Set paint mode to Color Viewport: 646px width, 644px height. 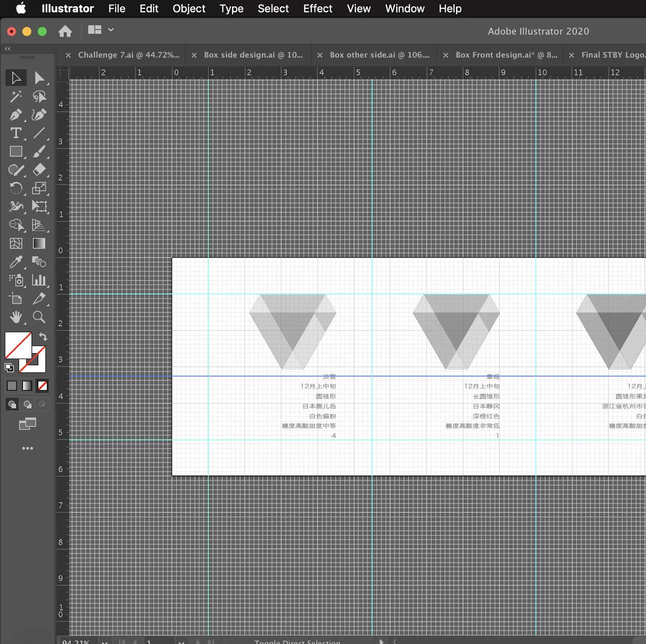(x=12, y=386)
